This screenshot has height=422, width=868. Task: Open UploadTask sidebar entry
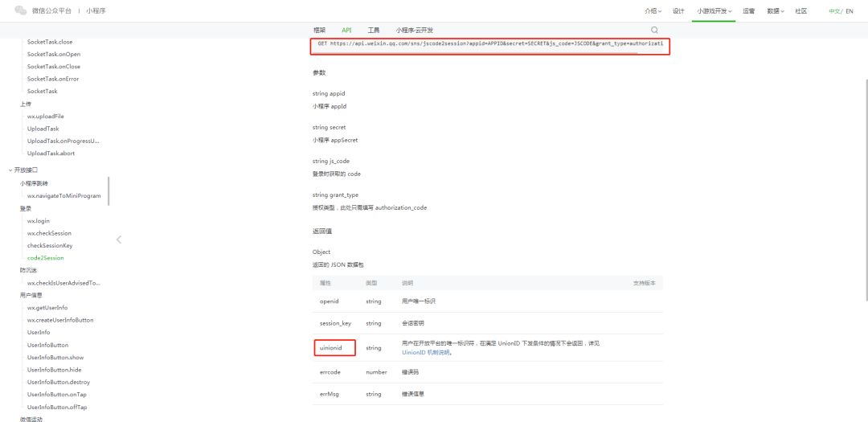[x=43, y=129]
